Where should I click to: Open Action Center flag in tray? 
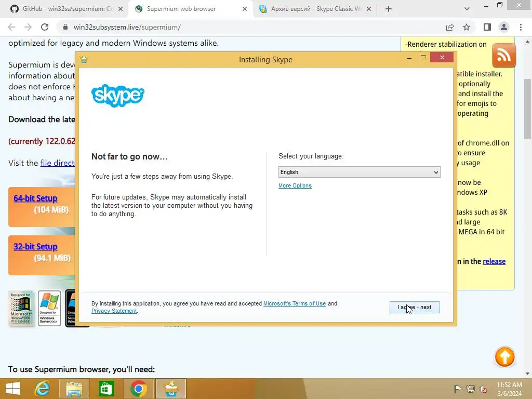point(458,389)
